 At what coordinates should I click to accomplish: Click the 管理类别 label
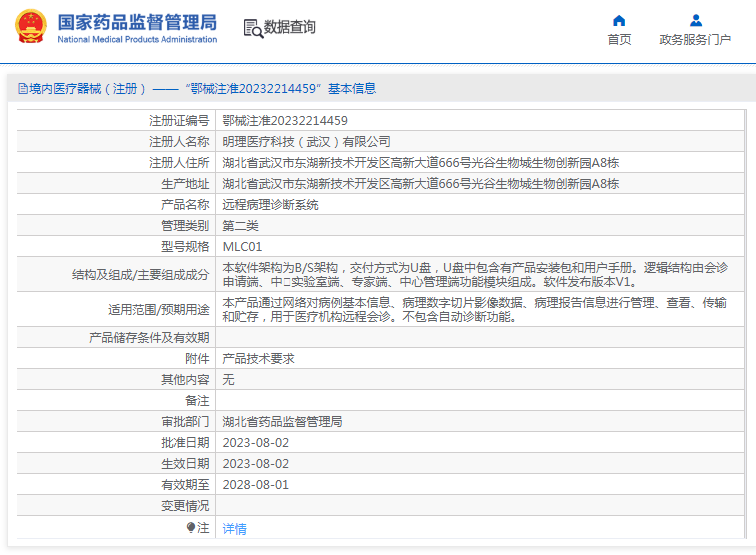coord(185,226)
